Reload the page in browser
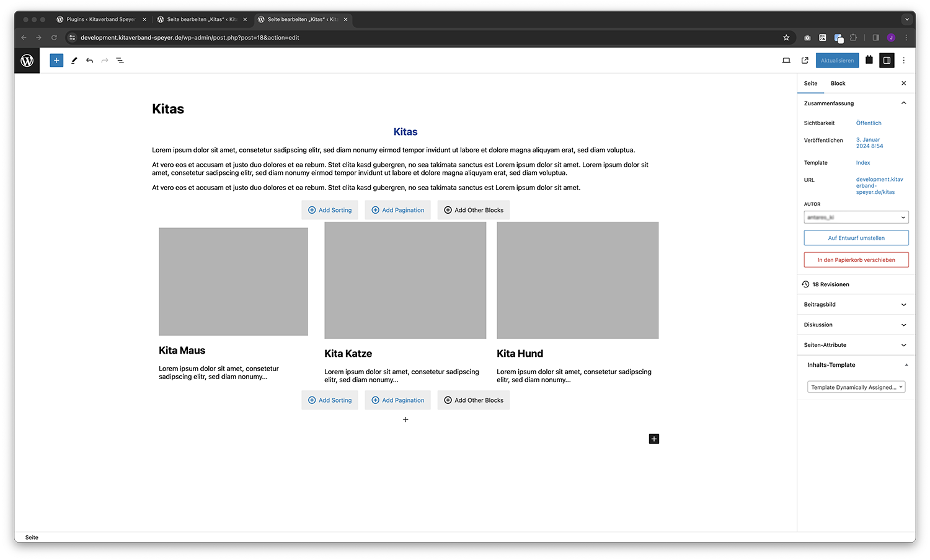Screen dimensions: 930x560 [54, 38]
